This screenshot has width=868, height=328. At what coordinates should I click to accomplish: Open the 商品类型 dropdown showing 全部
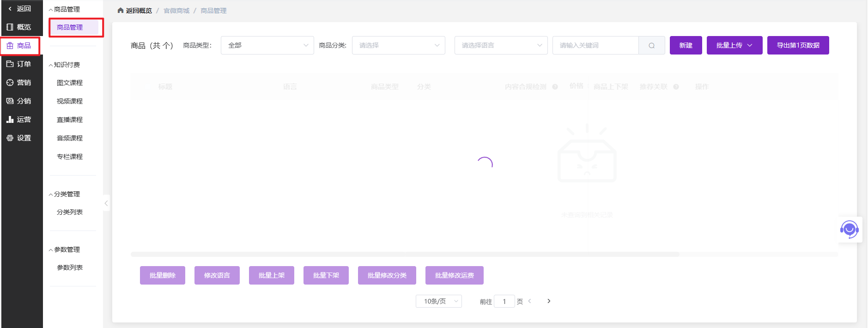[x=267, y=45]
